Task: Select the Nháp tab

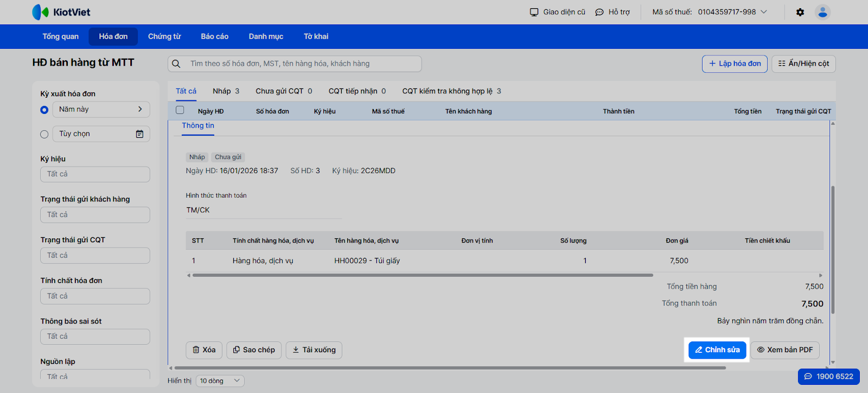Action: click(x=226, y=91)
